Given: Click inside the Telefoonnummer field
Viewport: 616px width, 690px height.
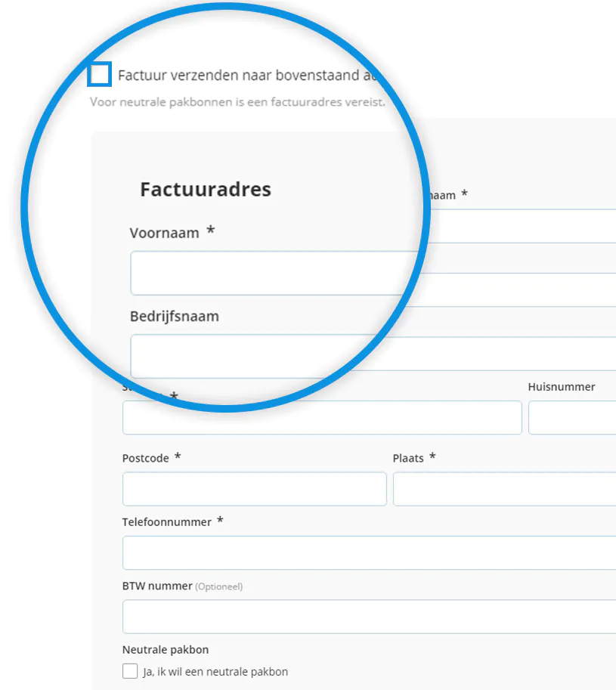Looking at the screenshot, I should coord(369,552).
